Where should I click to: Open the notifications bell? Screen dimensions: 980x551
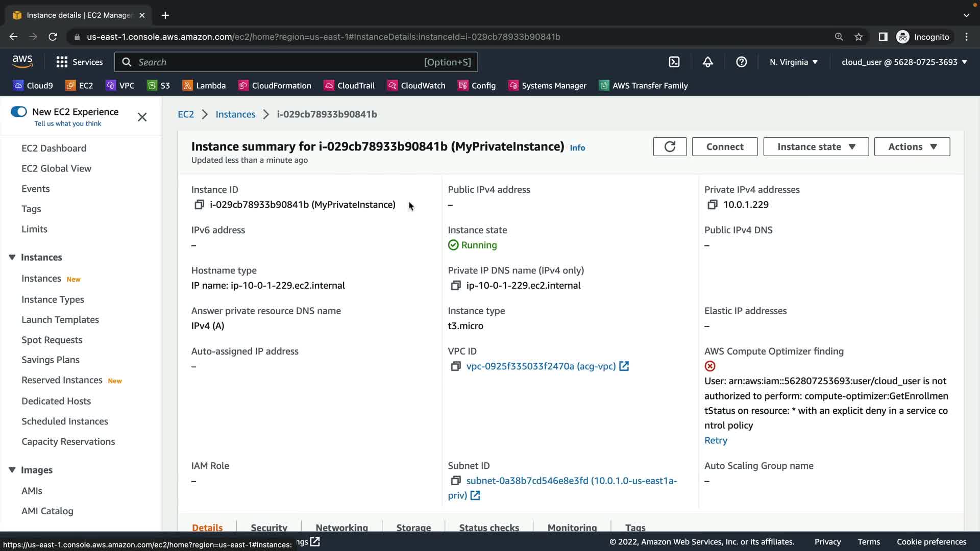[707, 62]
